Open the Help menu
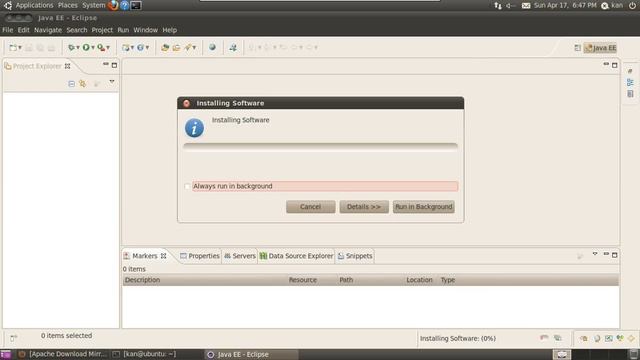The width and height of the screenshot is (640, 360). point(169,30)
